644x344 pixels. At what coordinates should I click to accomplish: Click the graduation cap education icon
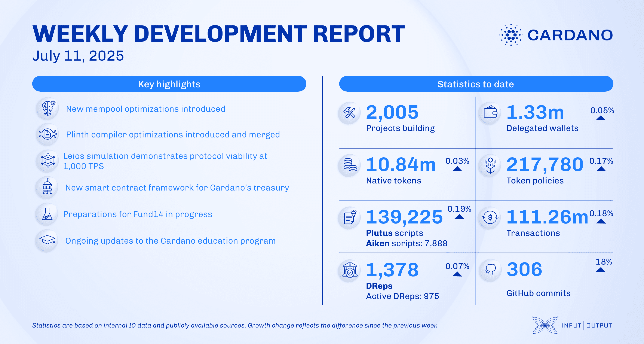(x=47, y=240)
